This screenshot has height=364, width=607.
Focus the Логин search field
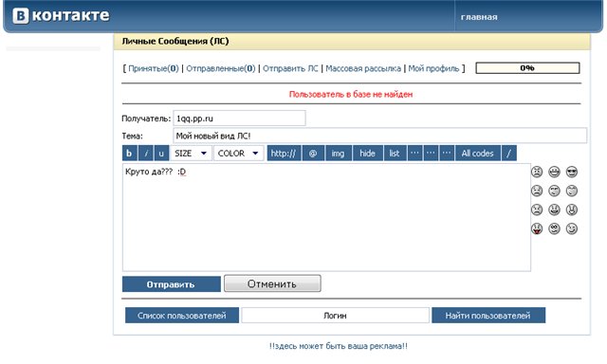coord(335,316)
